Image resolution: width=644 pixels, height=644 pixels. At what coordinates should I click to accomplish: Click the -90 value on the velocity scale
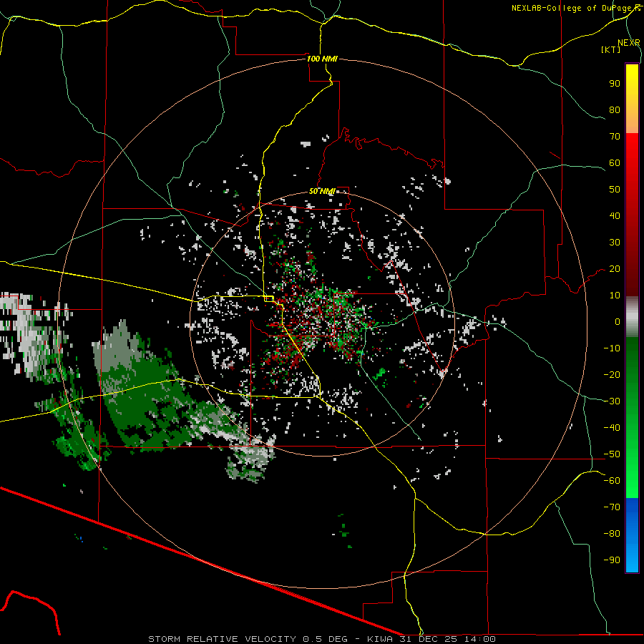pos(612,560)
